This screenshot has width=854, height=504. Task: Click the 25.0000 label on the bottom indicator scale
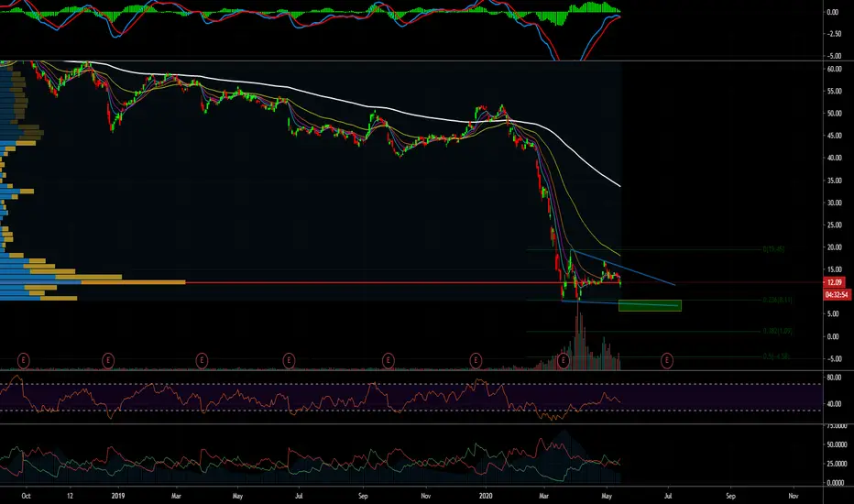point(836,465)
